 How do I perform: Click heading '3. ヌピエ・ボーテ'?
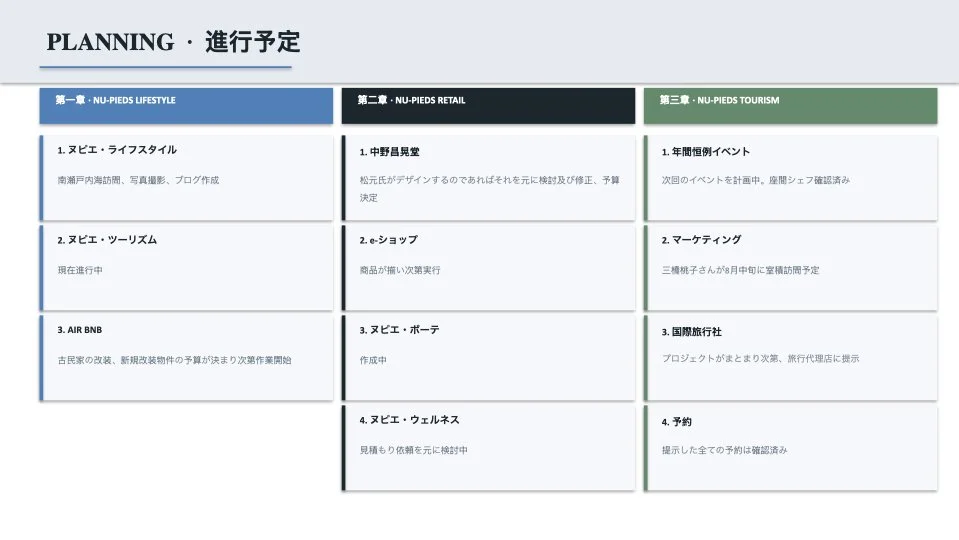click(x=399, y=330)
